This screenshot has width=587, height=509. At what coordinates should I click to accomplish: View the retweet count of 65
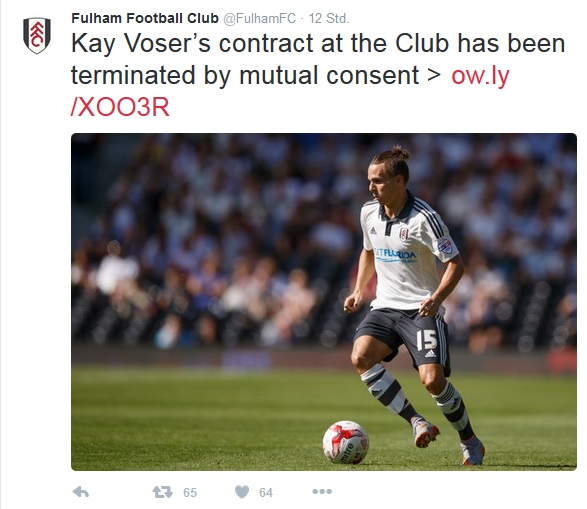190,493
